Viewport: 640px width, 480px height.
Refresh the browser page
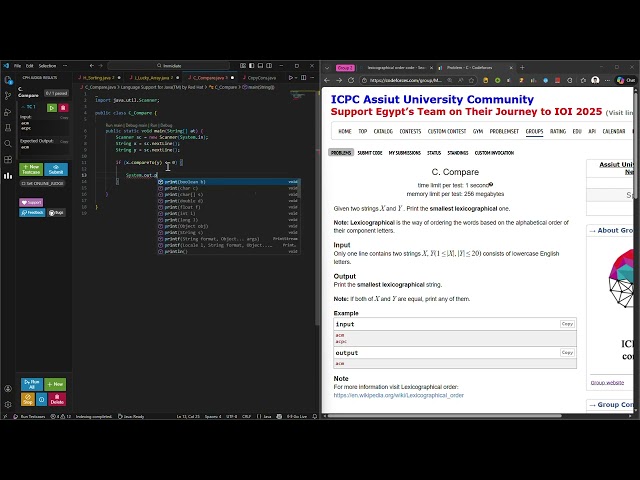click(x=351, y=80)
